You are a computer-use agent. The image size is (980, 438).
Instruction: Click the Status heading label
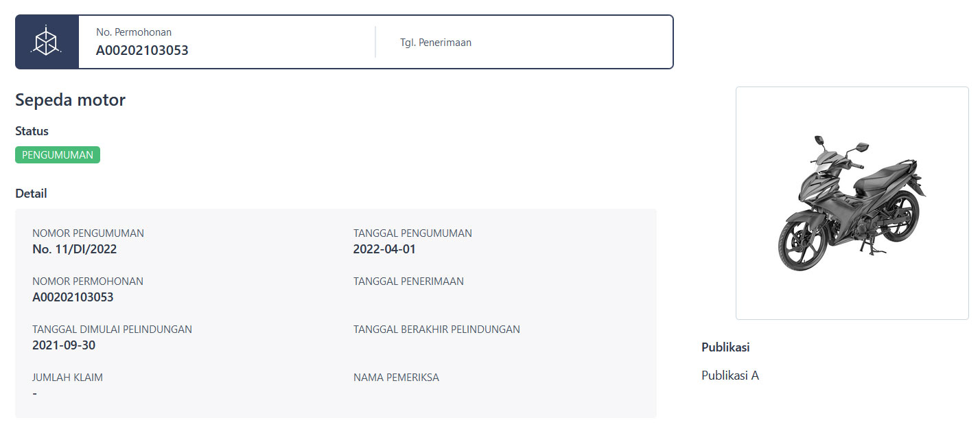(32, 131)
